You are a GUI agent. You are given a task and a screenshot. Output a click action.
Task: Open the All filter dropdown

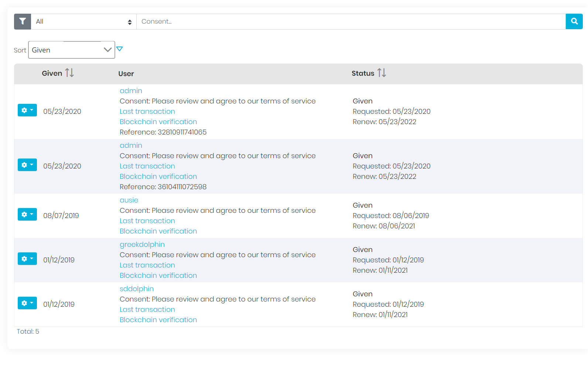click(x=84, y=21)
